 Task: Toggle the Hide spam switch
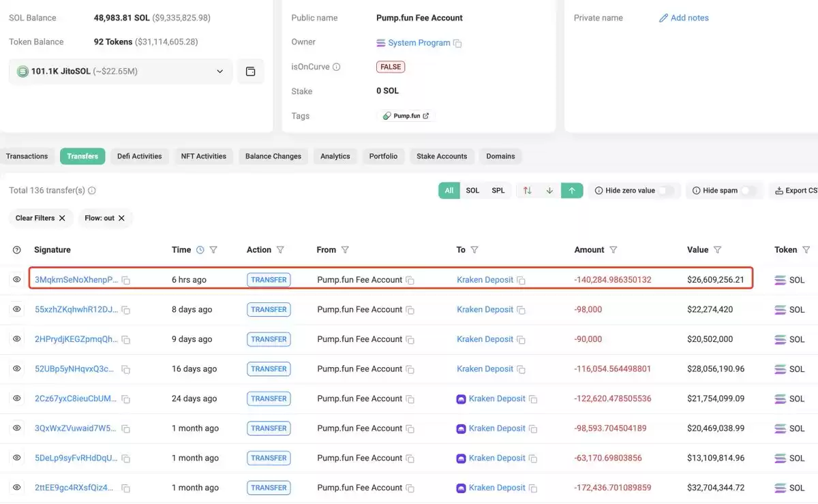749,191
